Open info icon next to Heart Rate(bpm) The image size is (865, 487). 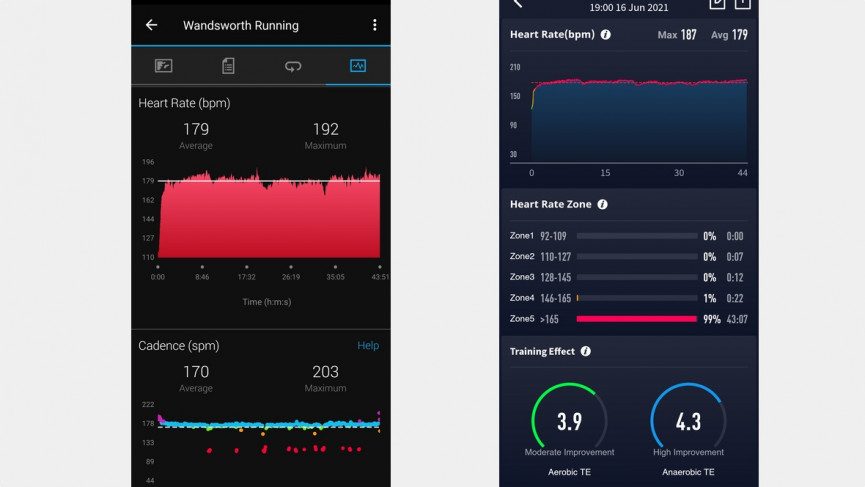tap(605, 35)
